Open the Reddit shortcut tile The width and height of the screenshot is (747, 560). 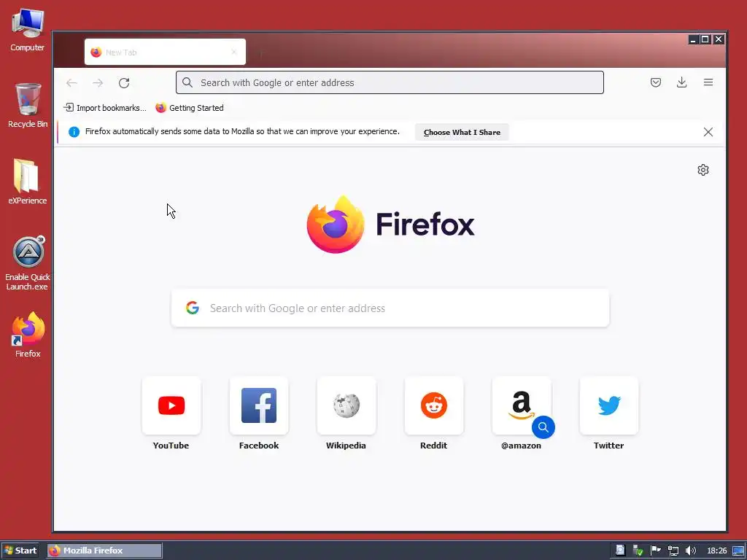click(433, 405)
